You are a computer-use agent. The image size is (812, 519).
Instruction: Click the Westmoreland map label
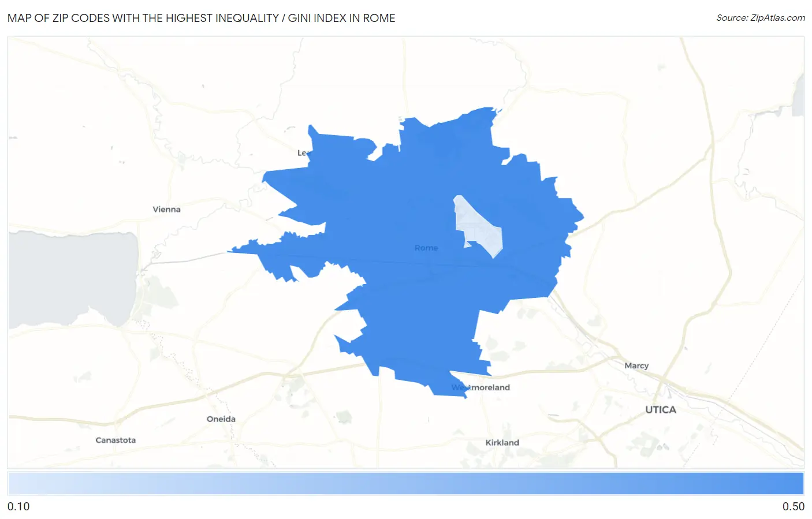[x=481, y=387]
